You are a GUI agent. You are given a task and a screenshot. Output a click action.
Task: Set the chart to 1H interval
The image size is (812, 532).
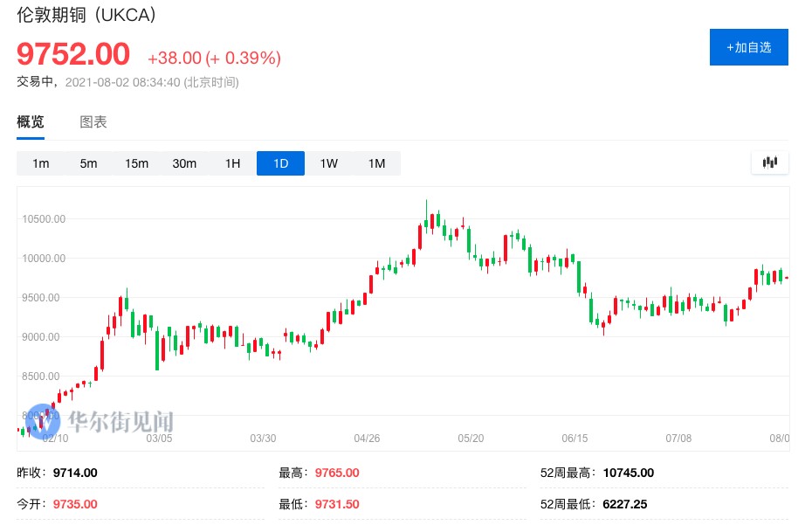coord(232,163)
